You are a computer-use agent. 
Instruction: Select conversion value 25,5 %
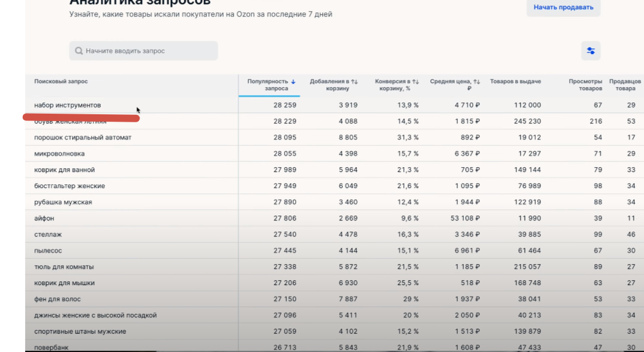pyautogui.click(x=407, y=283)
